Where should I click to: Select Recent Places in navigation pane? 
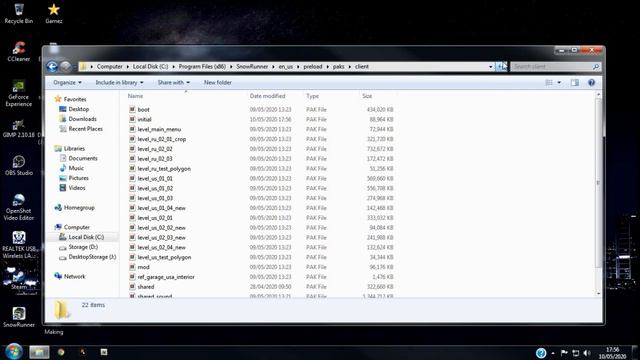point(81,129)
